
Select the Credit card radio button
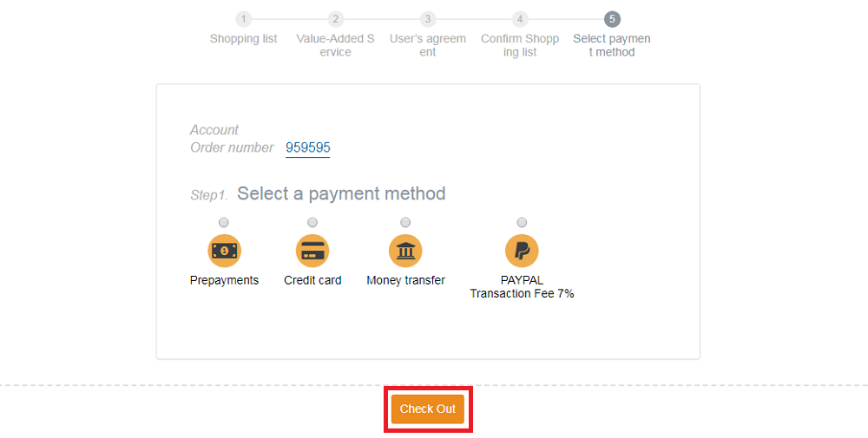click(312, 222)
